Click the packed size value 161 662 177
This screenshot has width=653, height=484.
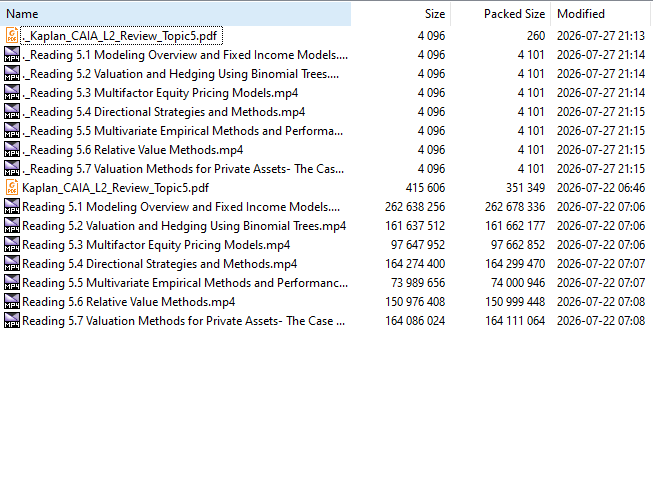pos(515,226)
